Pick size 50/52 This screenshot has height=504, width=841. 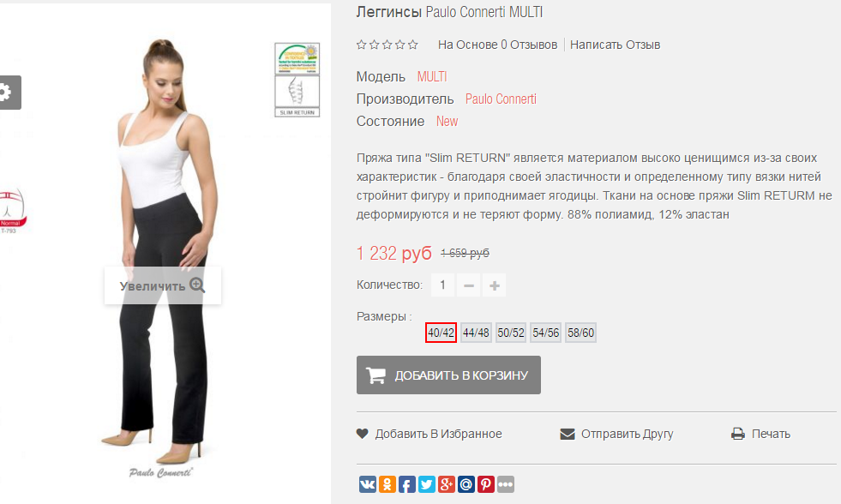pos(511,333)
